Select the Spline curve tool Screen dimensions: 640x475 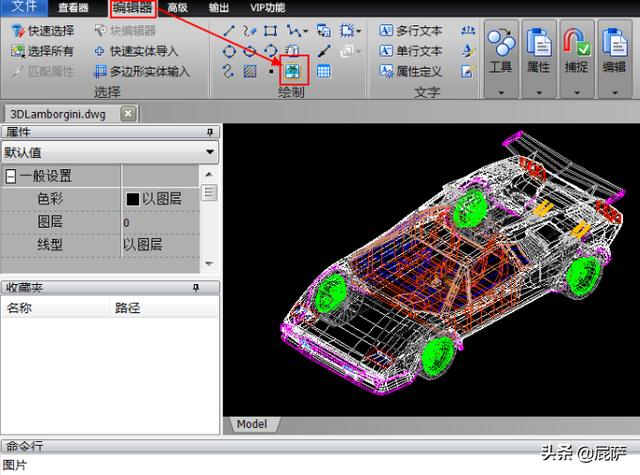coord(229,71)
